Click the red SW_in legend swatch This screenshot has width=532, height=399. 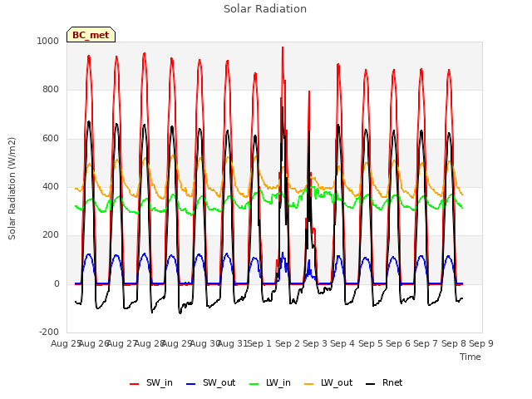[x=135, y=384]
